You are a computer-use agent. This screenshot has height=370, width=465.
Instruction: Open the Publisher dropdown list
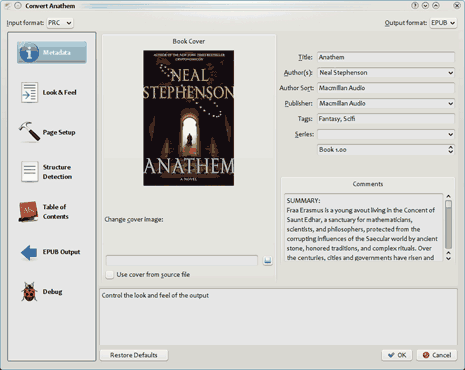[450, 103]
